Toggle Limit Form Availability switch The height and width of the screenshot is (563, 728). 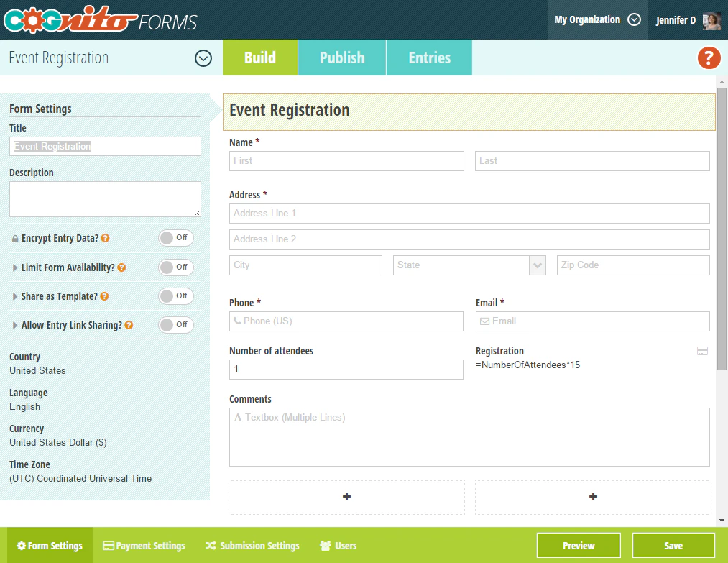[176, 267]
